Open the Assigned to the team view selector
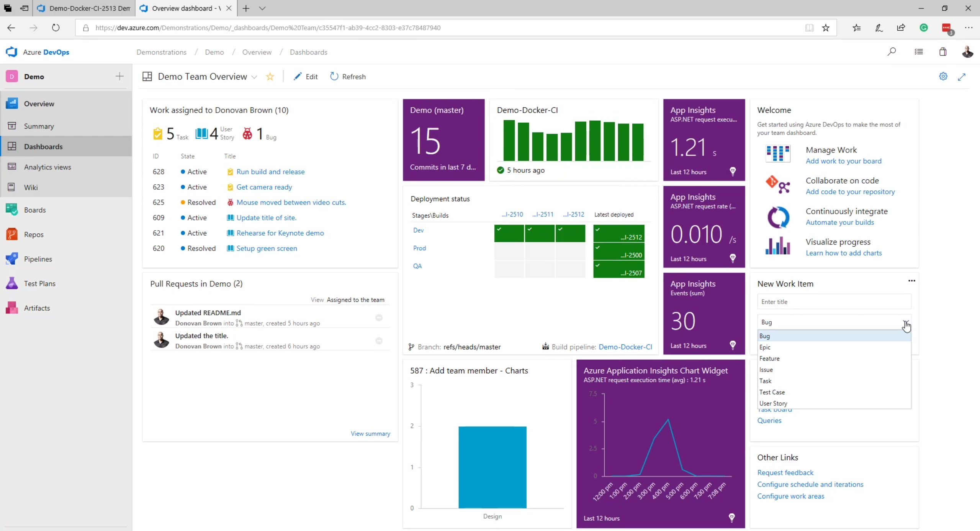 point(355,300)
